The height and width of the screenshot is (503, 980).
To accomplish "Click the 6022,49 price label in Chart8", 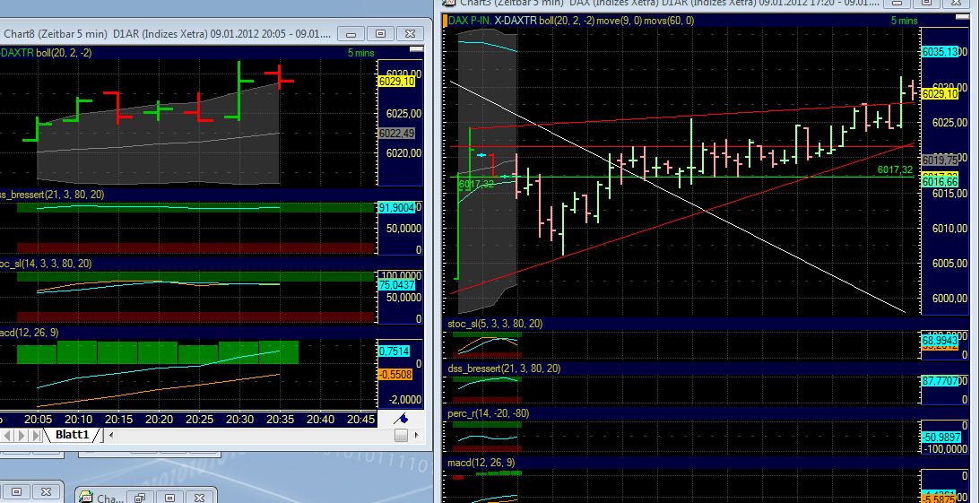I will coord(397,133).
